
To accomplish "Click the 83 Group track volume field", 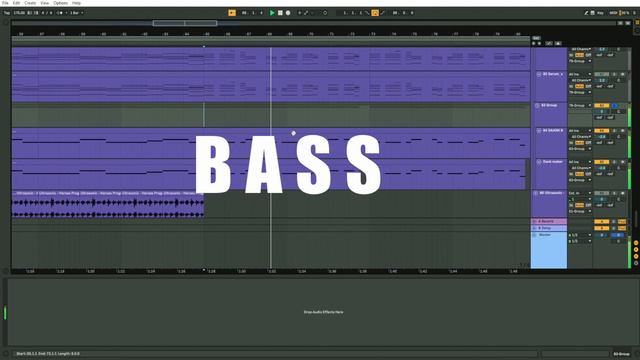I will (602, 111).
